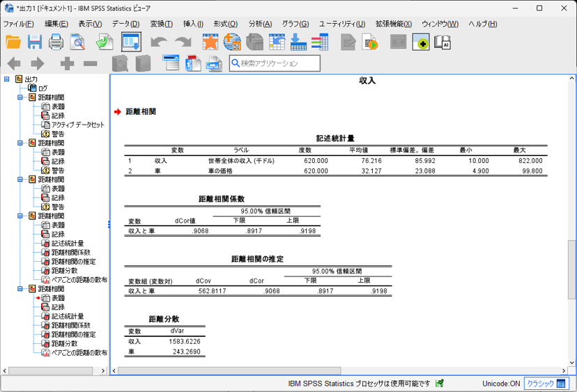Click the plus Expand icon in second toolbar

tap(67, 64)
